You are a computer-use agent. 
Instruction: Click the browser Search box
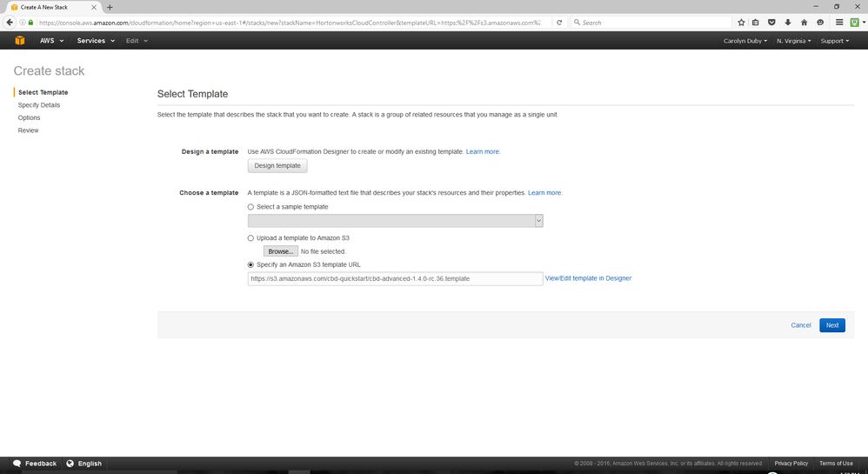point(651,23)
